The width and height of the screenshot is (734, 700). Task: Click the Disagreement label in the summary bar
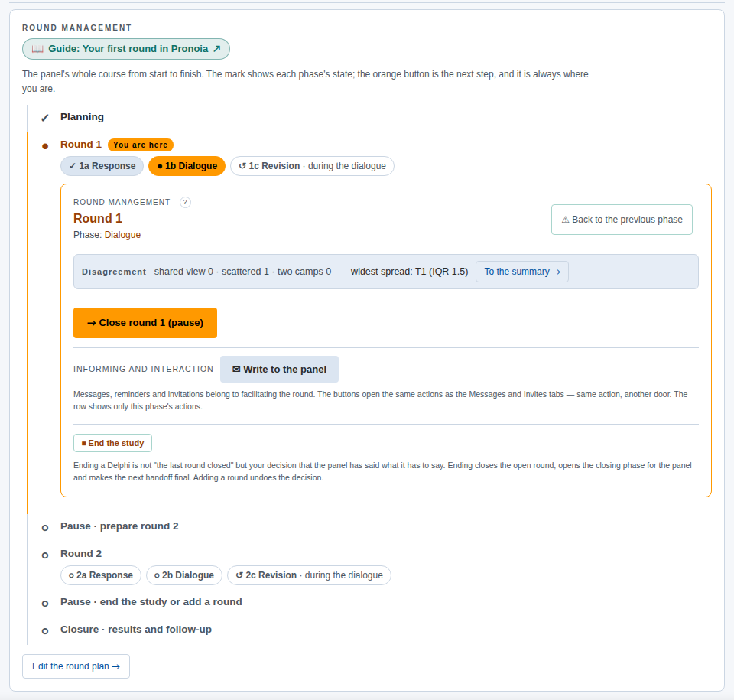tap(114, 272)
